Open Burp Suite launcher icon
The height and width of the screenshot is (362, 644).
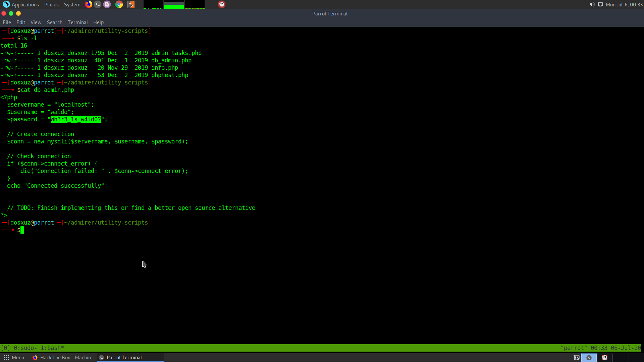pos(131,4)
